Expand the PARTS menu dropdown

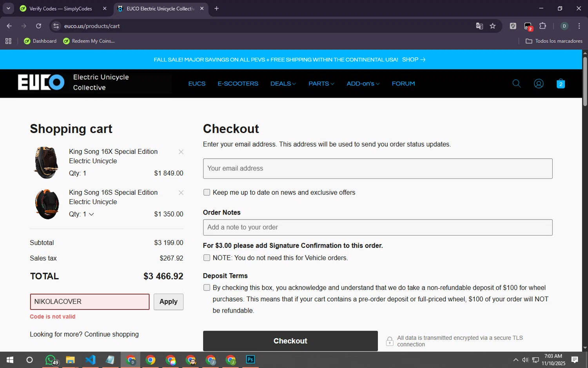[x=321, y=84]
